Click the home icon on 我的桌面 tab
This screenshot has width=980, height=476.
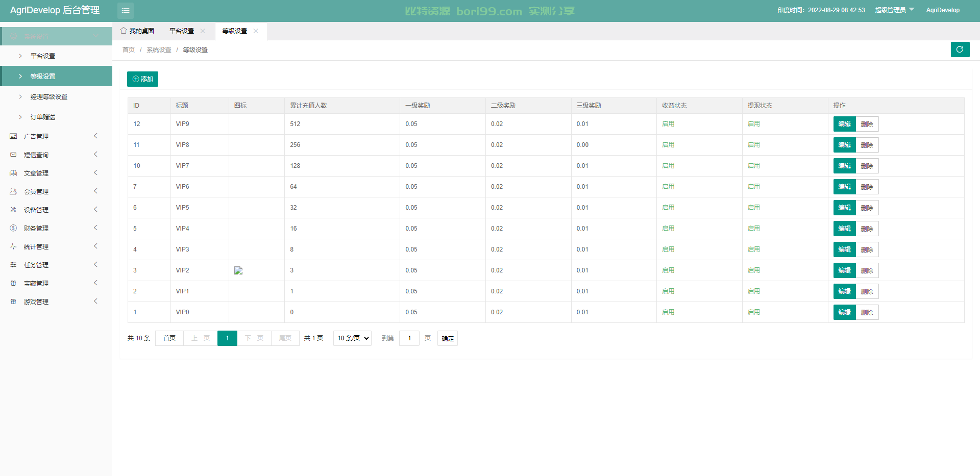[123, 31]
